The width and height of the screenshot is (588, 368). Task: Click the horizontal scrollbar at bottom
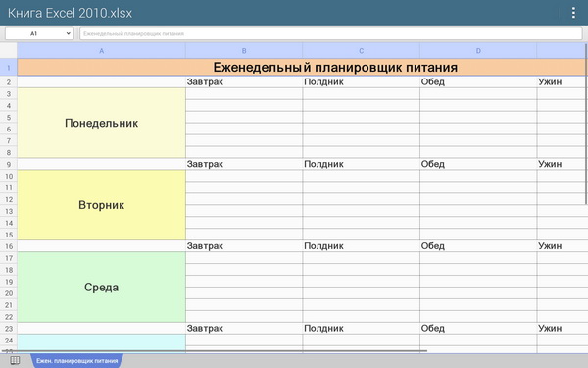coord(214,351)
